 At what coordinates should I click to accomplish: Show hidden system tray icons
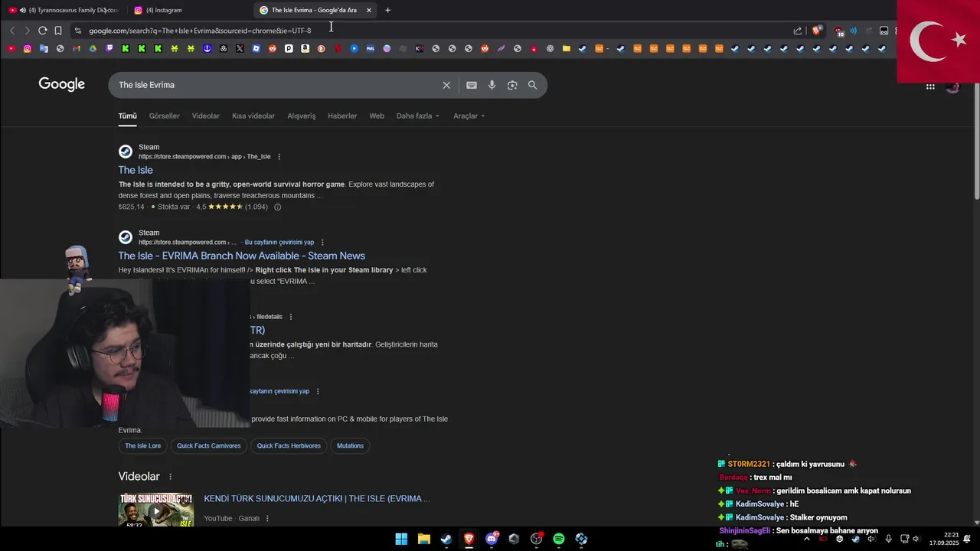tap(806, 539)
